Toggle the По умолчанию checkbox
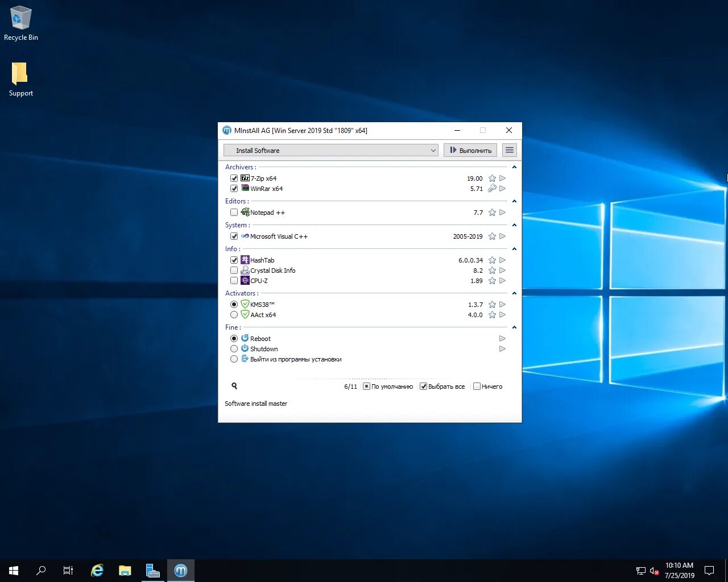728x582 pixels. click(366, 386)
